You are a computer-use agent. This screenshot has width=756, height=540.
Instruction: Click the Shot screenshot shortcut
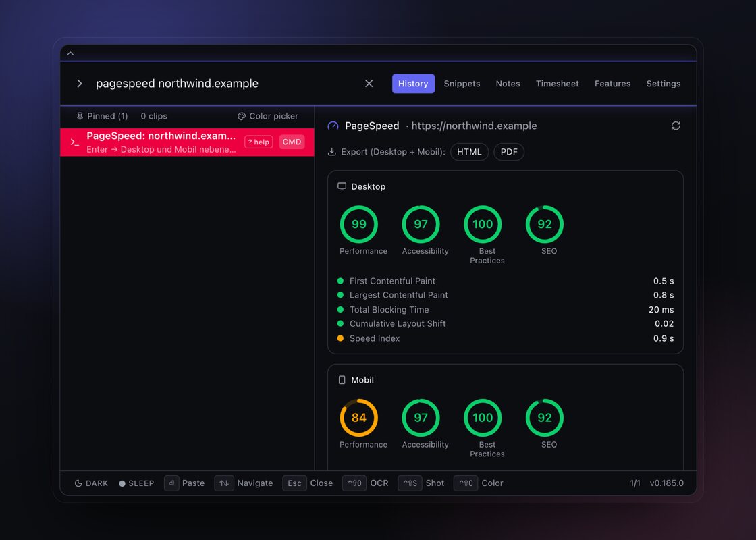421,483
